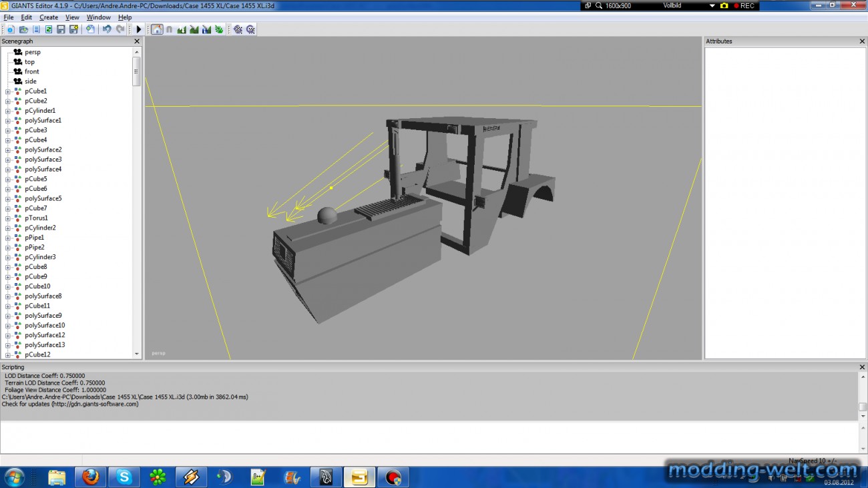Open Windows Explorer folder on taskbar
Screen dimensions: 868x488
(x=57, y=477)
